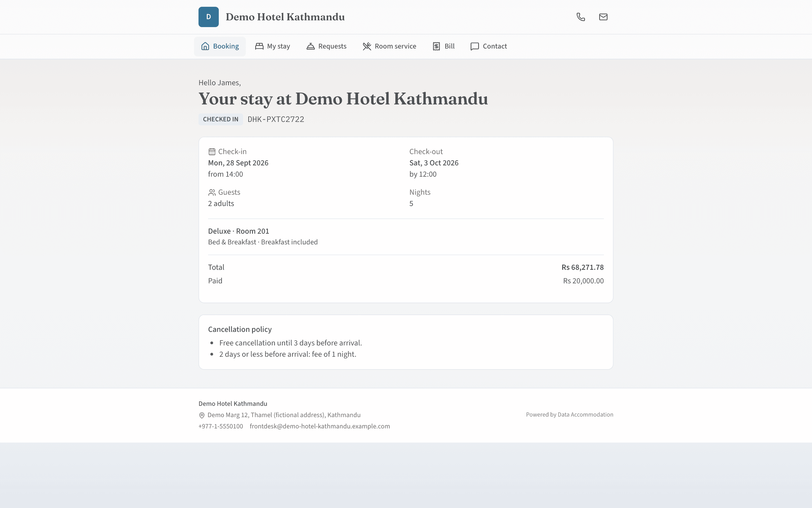Click the check-out date Sat, 3 Oct 2026
The height and width of the screenshot is (508, 812).
[x=434, y=163]
